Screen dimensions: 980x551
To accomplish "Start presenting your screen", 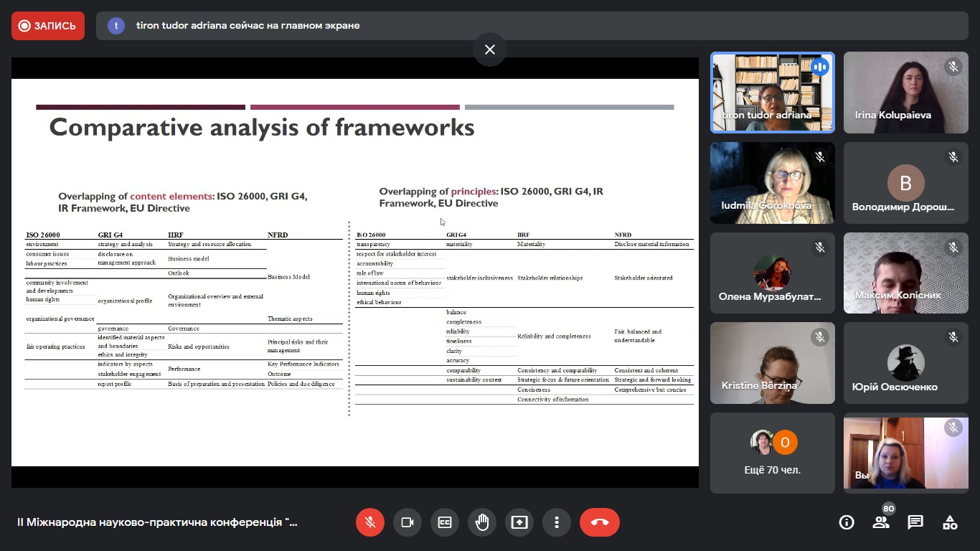I will [x=519, y=522].
